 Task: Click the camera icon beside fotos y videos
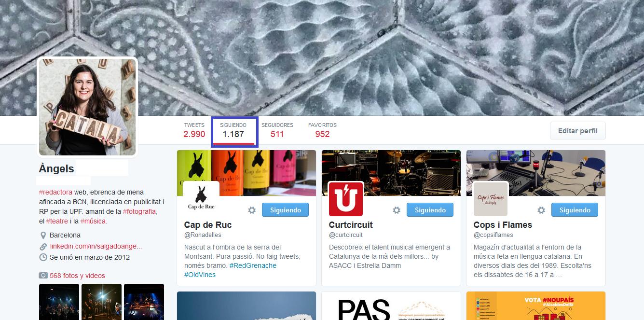(43, 276)
